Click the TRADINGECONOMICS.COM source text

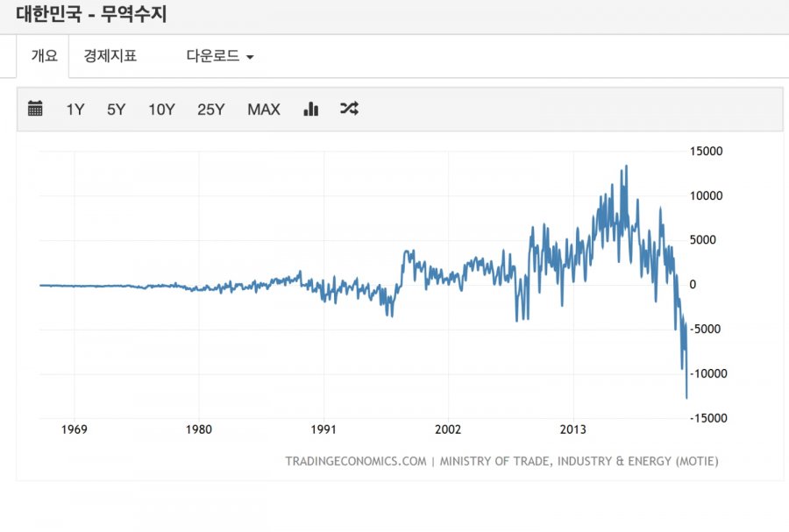pyautogui.click(x=356, y=461)
